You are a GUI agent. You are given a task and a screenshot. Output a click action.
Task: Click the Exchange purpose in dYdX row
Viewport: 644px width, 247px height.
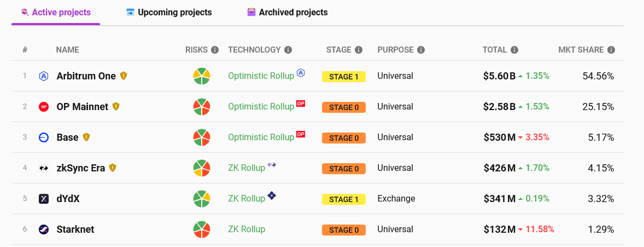[x=396, y=199]
